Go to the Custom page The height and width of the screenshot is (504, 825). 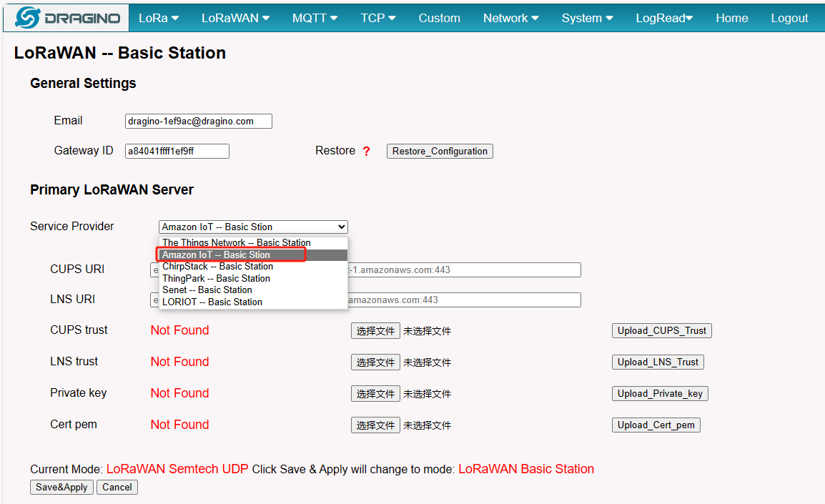[440, 18]
